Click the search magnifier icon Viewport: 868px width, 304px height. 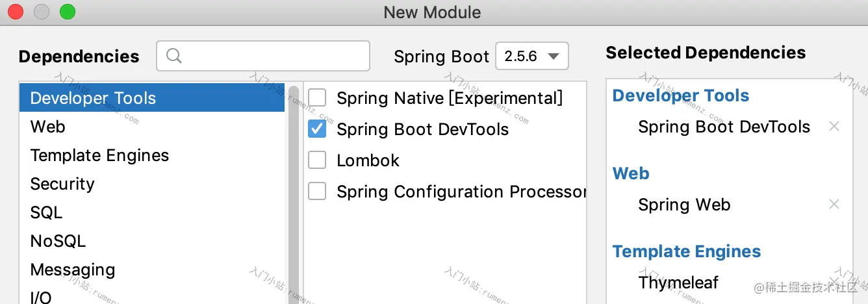[x=174, y=57]
